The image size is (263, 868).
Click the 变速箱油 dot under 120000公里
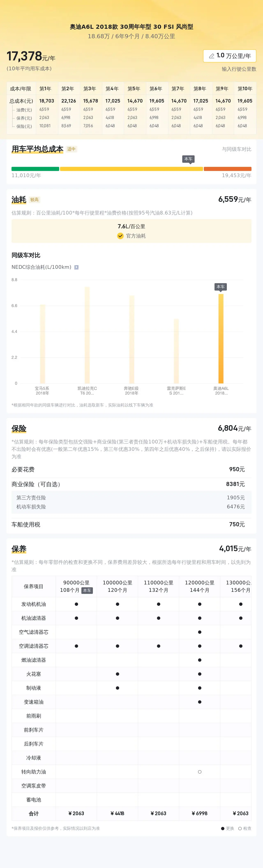(x=200, y=702)
